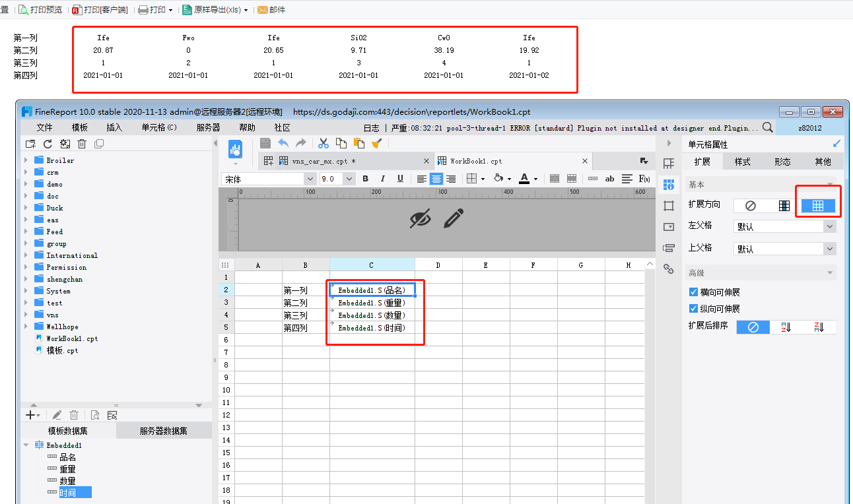Open the add dataset plus dropdown

(32, 415)
